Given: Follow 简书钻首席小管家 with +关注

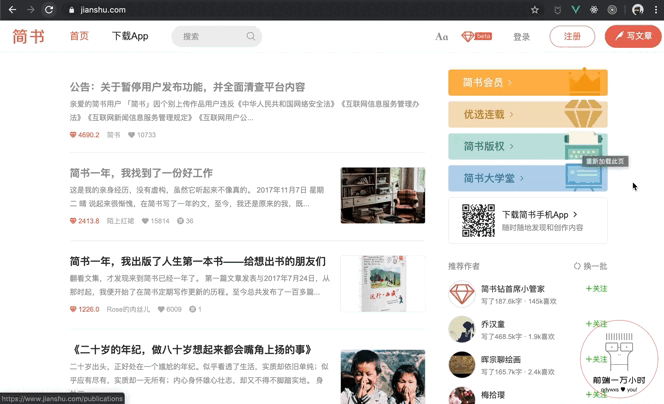Looking at the screenshot, I should 596,289.
